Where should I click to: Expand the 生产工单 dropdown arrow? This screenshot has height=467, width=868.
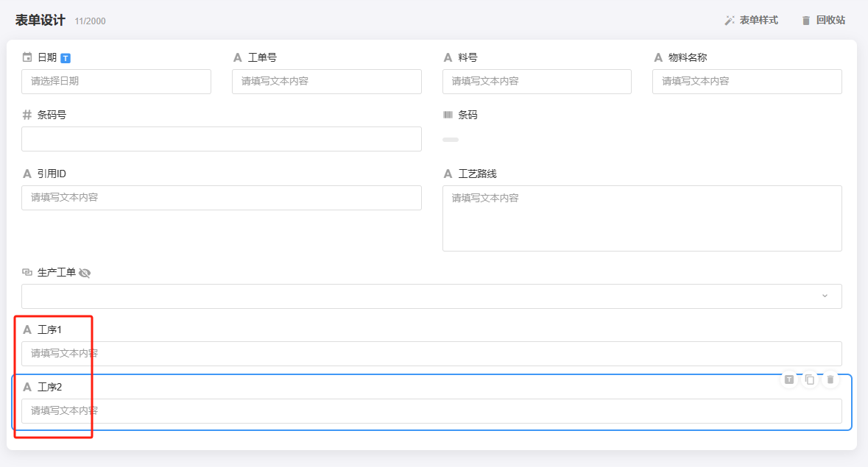[x=825, y=296]
